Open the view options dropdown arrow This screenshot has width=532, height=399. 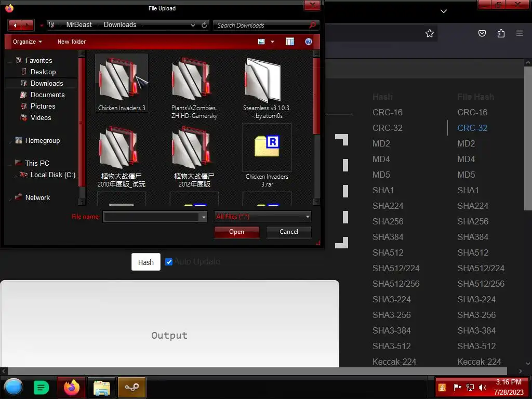272,42
